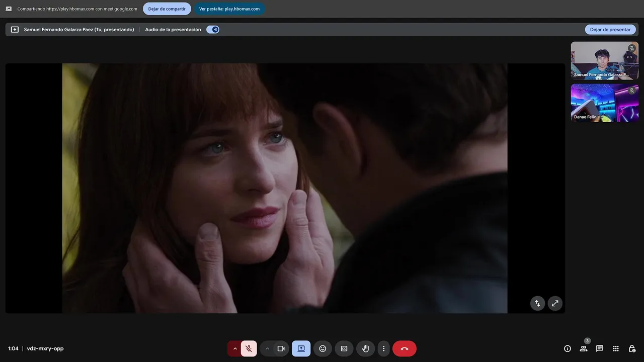Screen dimensions: 644x362
Task: Click the call timer 1:04
Action: (13, 348)
